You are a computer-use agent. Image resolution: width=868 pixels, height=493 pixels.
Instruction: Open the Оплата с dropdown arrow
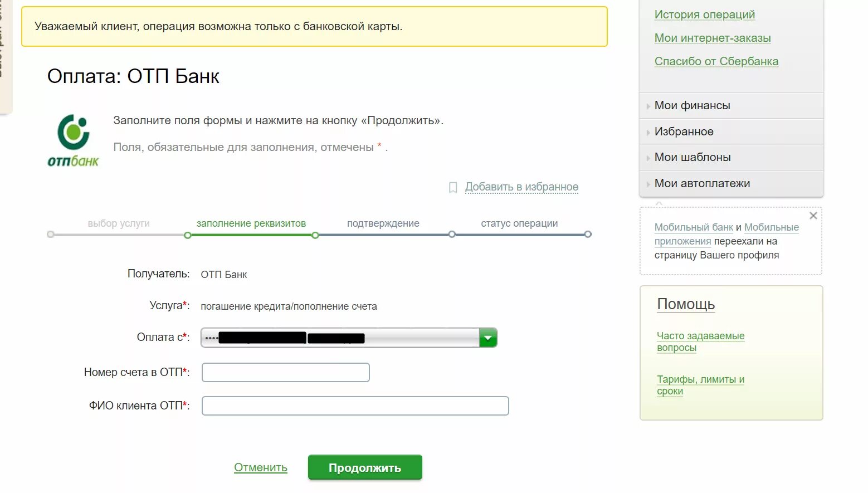tap(487, 338)
